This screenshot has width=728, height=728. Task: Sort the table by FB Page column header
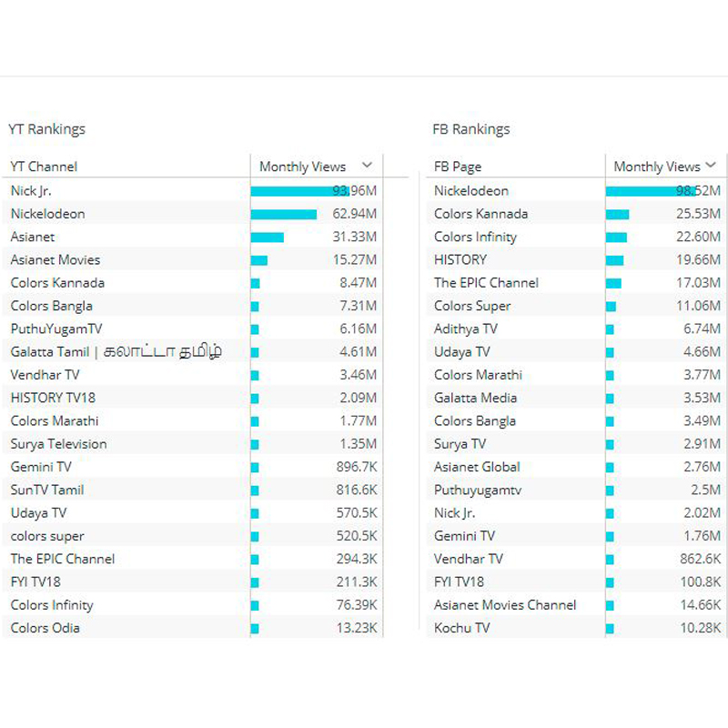[x=452, y=167]
